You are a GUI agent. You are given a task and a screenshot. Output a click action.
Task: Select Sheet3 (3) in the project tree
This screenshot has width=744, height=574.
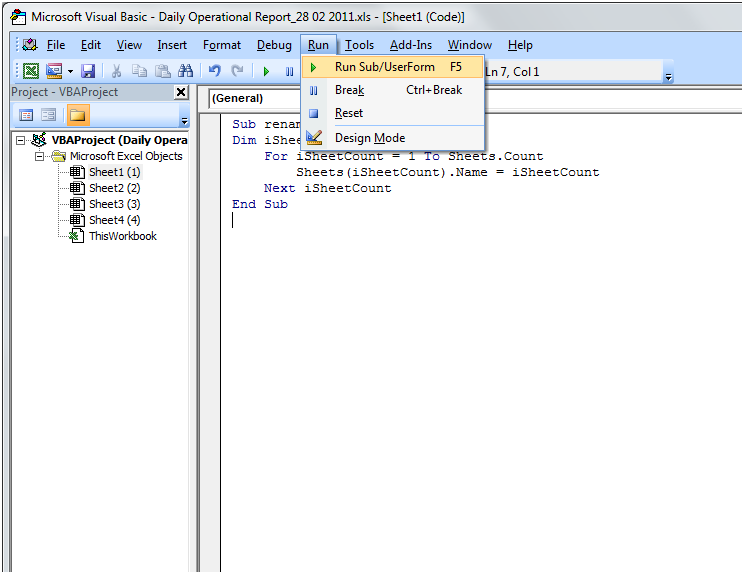click(114, 204)
